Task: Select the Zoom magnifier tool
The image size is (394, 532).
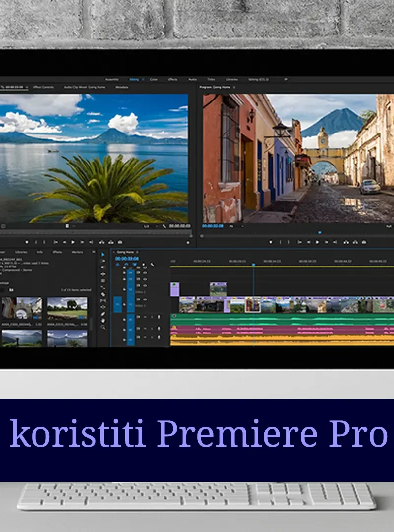Action: (x=103, y=327)
